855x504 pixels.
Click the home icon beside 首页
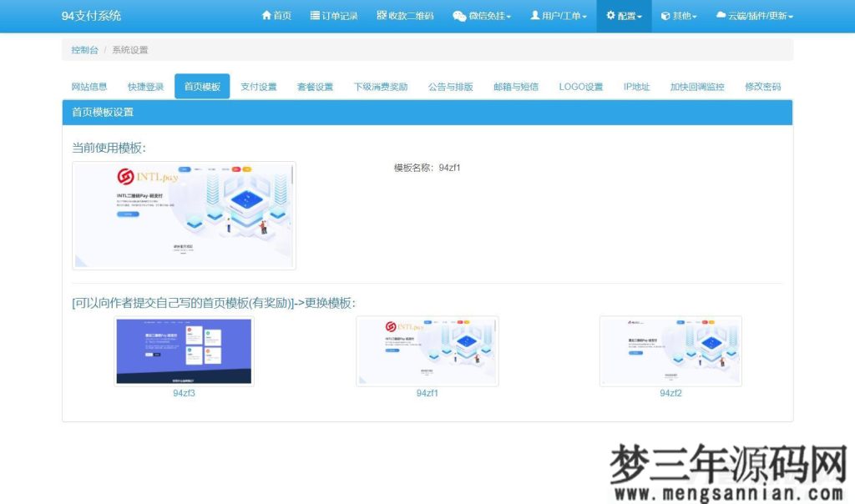click(x=266, y=15)
